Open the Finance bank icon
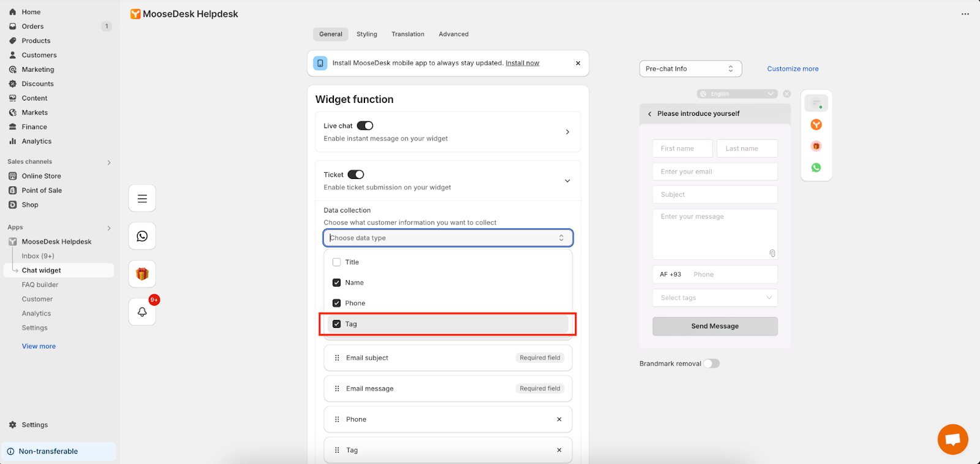Screen dimensions: 980x464 13,127
